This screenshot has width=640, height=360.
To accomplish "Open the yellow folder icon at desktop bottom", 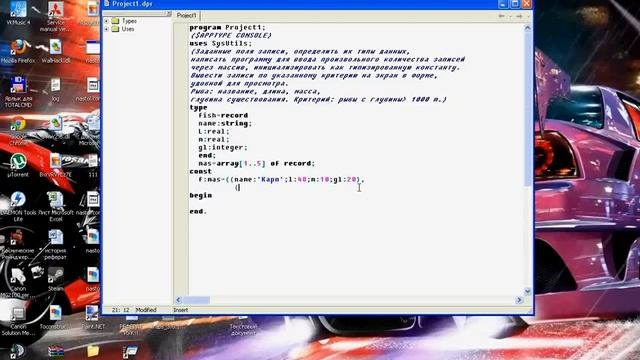I will coord(93,351).
